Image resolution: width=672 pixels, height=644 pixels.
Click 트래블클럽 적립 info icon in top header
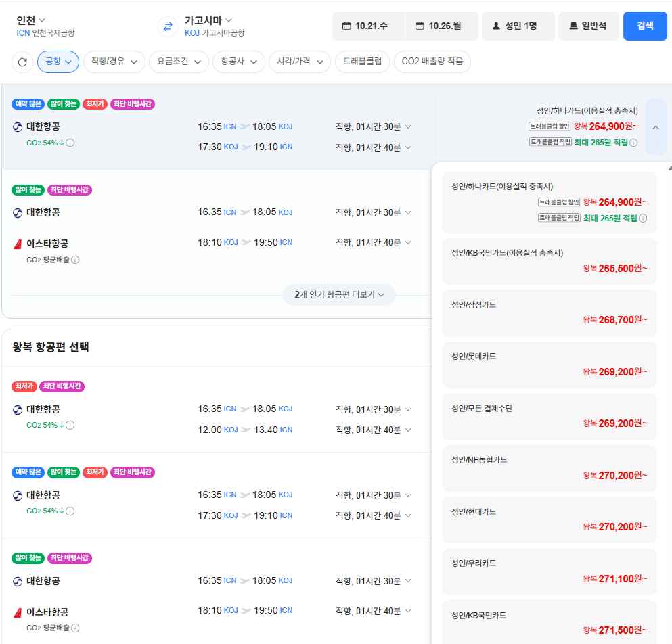click(x=633, y=143)
